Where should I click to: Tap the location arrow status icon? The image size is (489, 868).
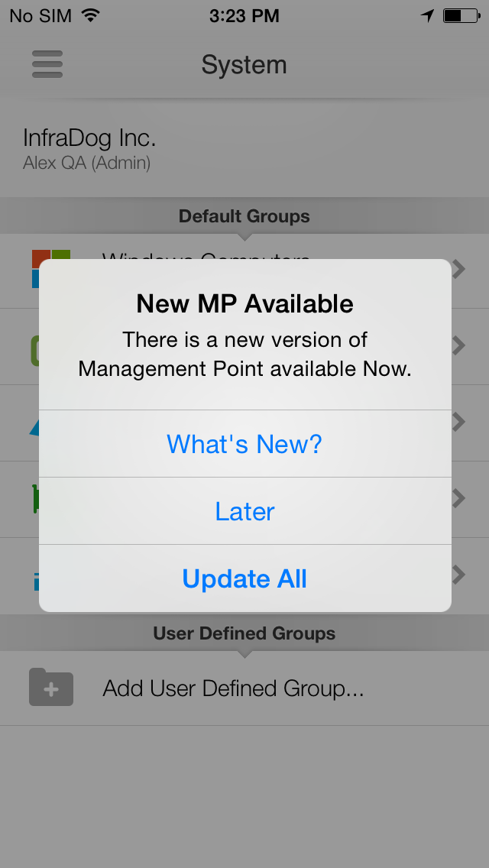[x=427, y=15]
